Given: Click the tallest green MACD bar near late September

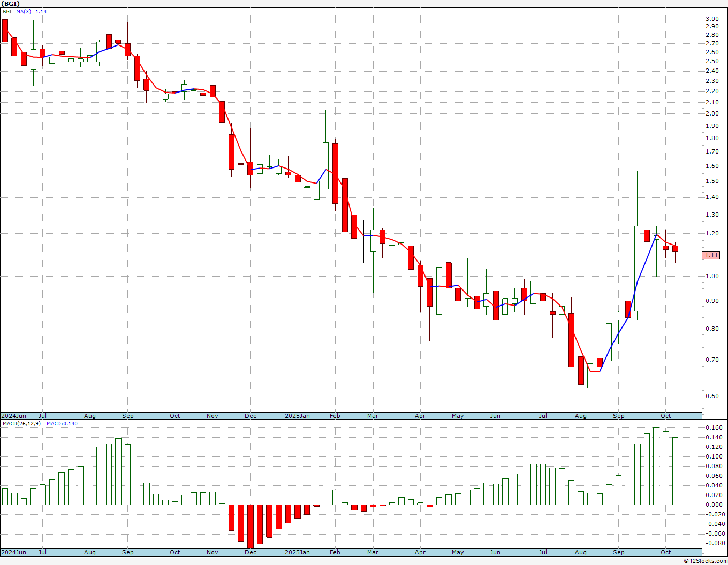Looking at the screenshot, I should tap(656, 466).
